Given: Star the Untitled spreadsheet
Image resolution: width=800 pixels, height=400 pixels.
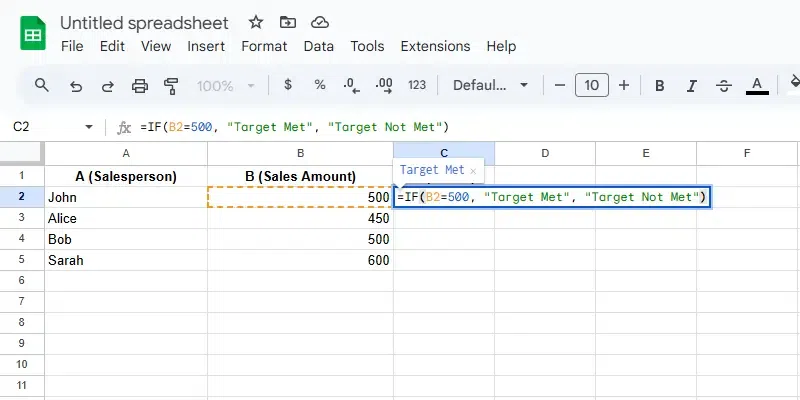Looking at the screenshot, I should pyautogui.click(x=256, y=22).
